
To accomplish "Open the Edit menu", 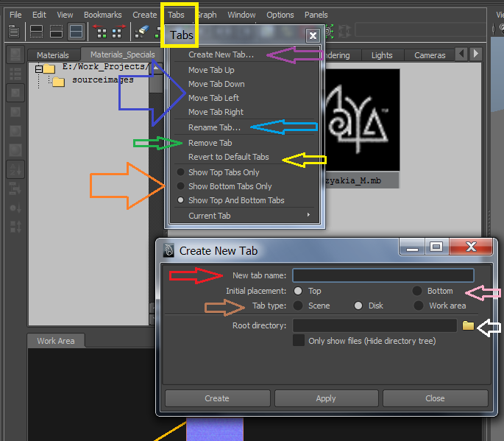I will click(39, 15).
